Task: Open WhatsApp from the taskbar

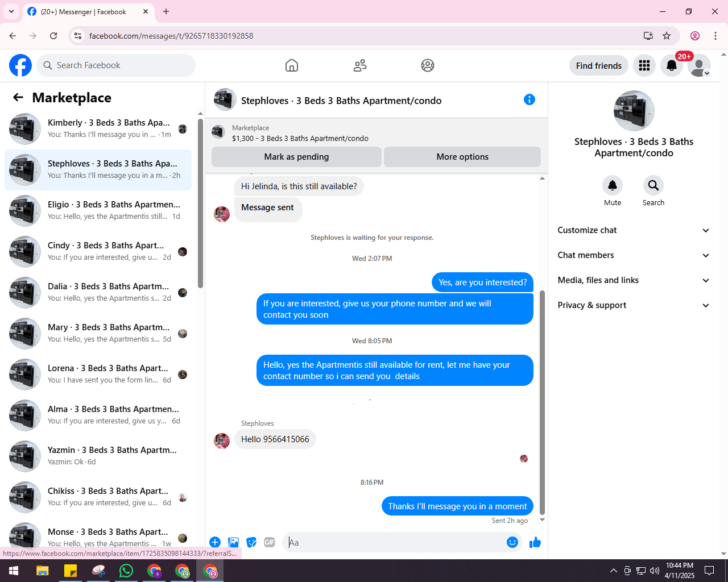Action: pos(126,571)
